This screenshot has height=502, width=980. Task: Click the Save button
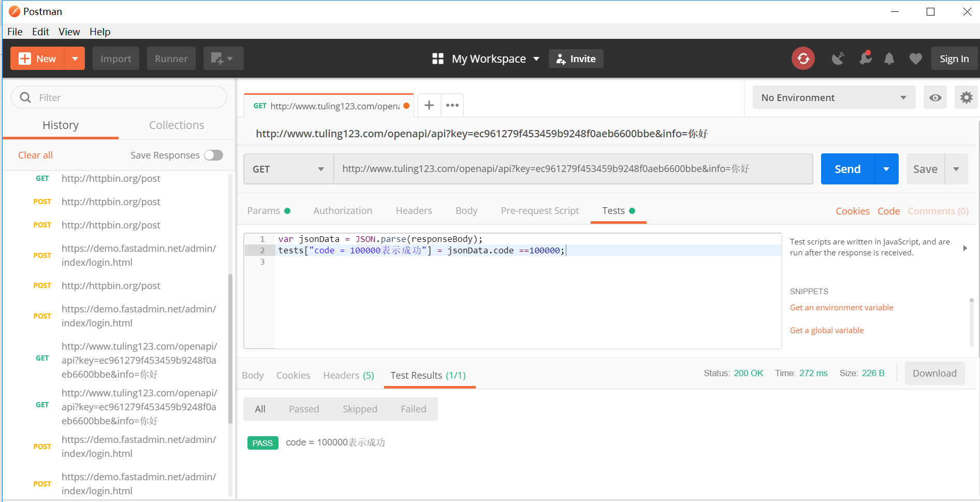[x=925, y=169]
